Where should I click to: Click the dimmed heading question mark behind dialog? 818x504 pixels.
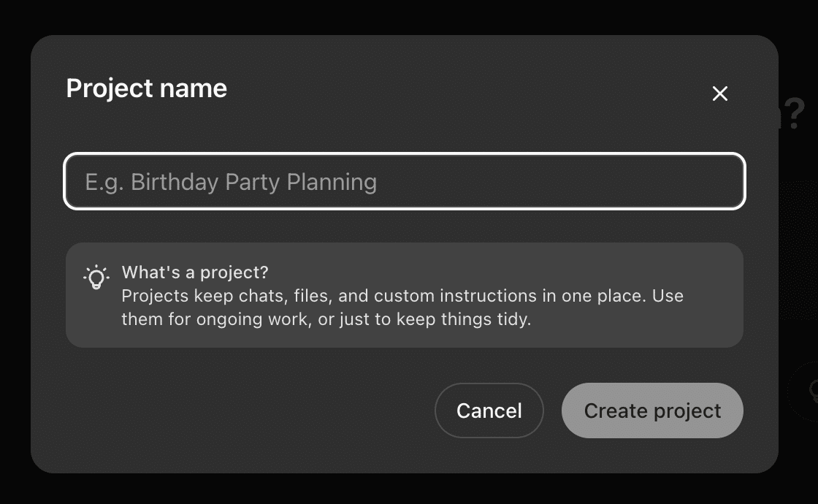795,115
